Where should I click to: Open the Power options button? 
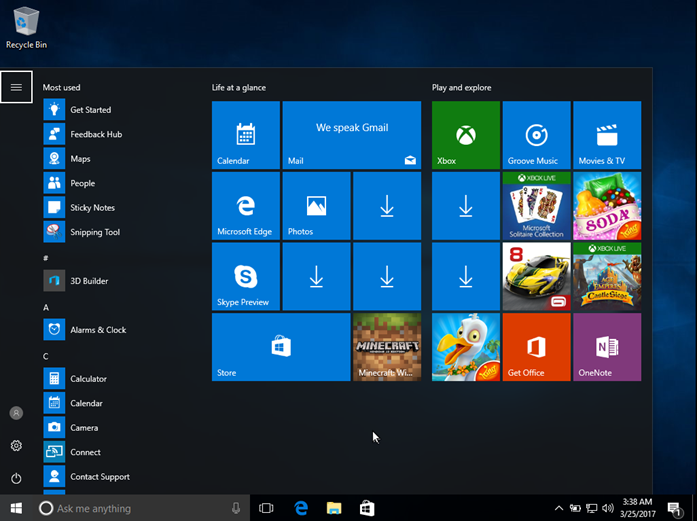click(16, 478)
